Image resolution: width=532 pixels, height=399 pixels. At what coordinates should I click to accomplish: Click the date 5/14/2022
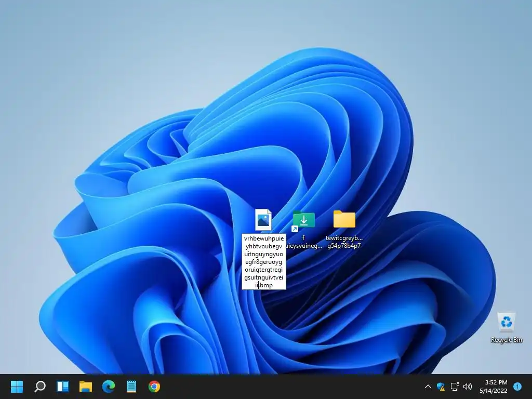[494, 391]
